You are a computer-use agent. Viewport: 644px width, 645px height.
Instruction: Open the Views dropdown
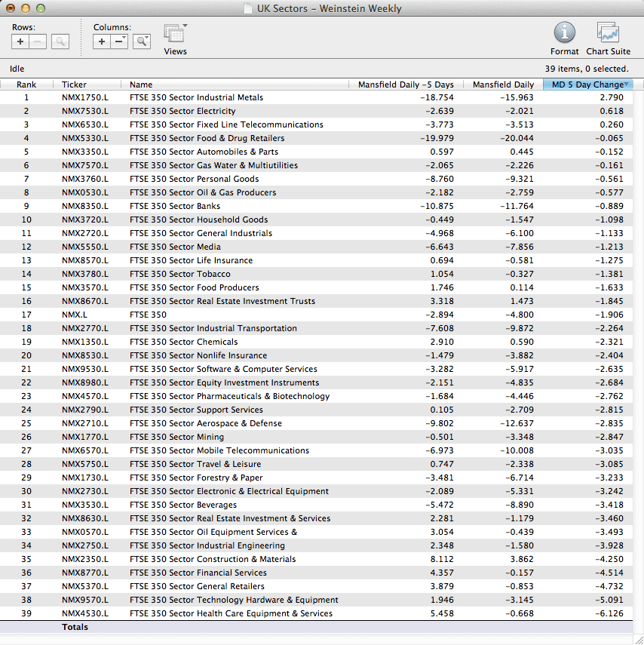175,35
